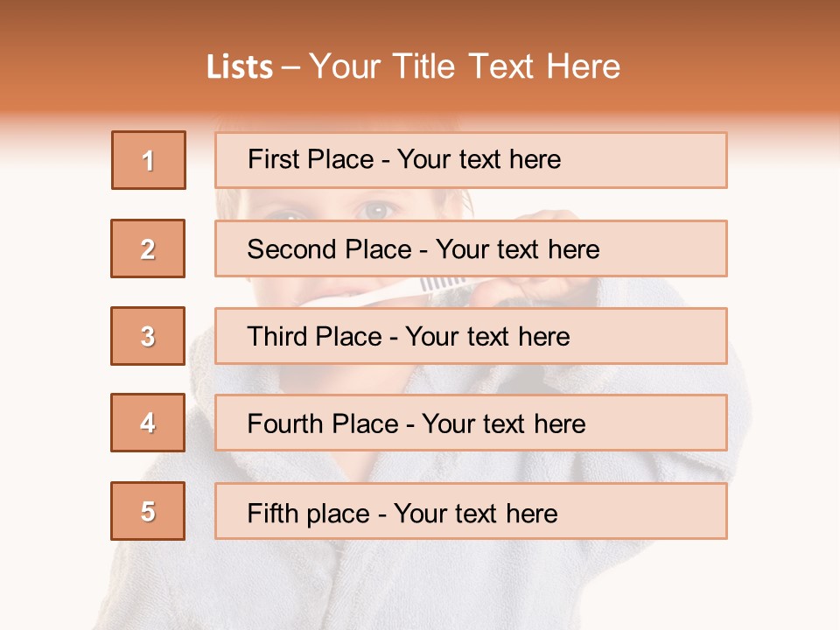This screenshot has height=630, width=840.
Task: Click the empty orange header left of title
Action: [x=96, y=66]
